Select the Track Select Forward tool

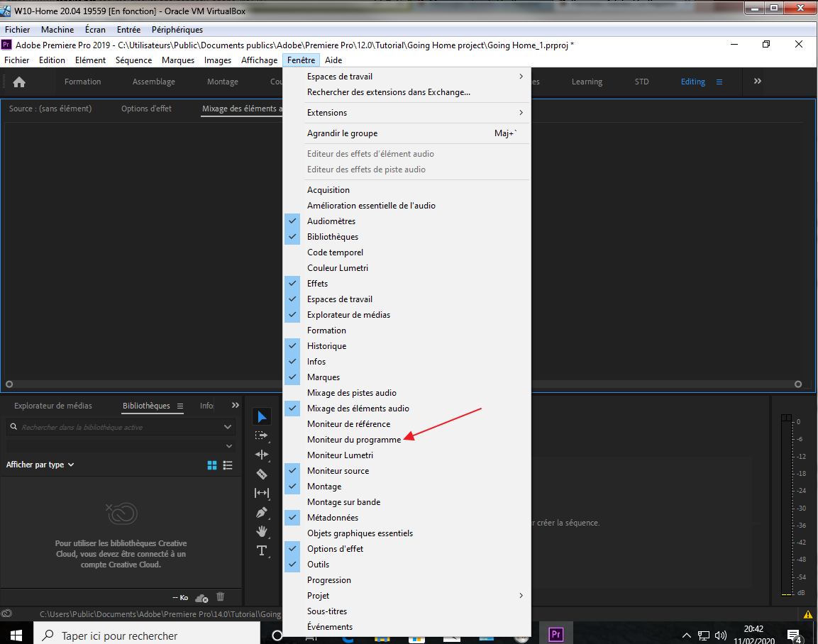coord(261,435)
